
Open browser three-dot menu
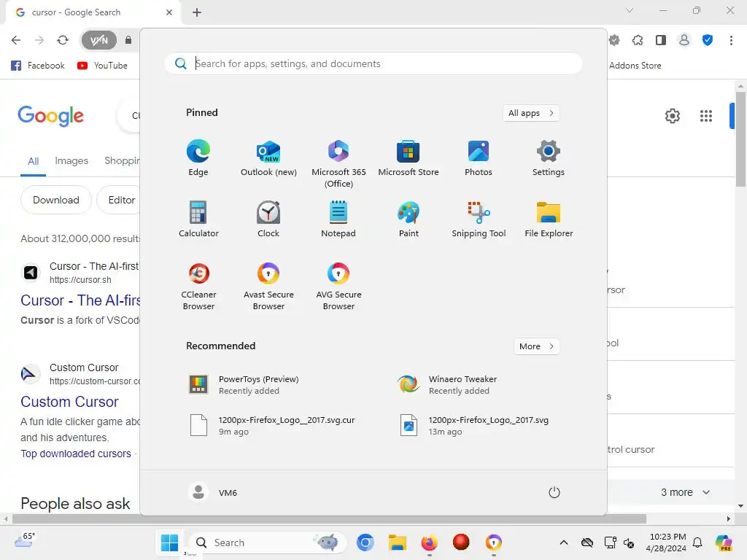731,41
